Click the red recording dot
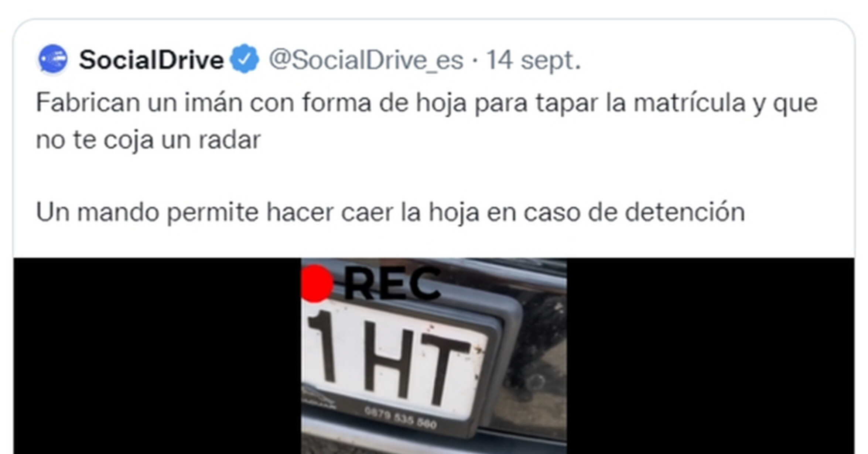Viewport: 868px width, 454px height. [x=317, y=283]
